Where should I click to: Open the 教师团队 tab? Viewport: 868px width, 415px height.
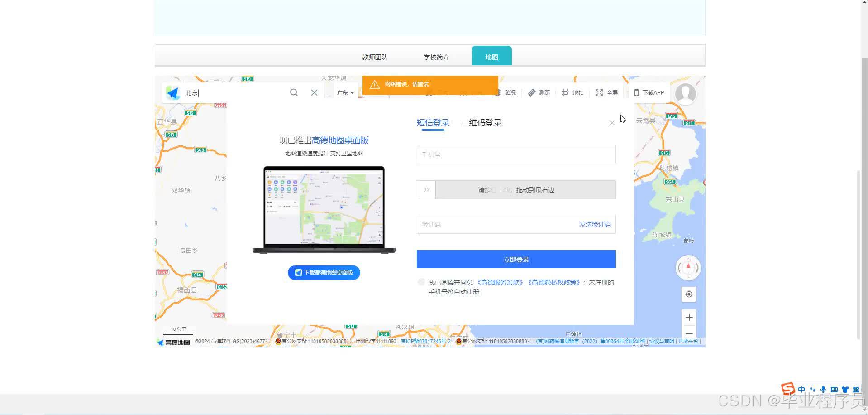point(375,57)
